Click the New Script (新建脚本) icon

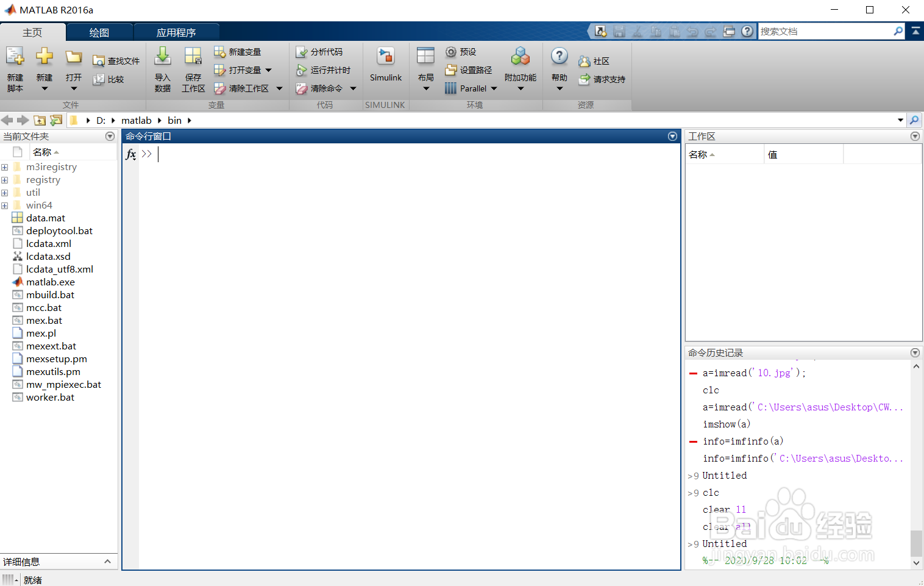tap(15, 56)
